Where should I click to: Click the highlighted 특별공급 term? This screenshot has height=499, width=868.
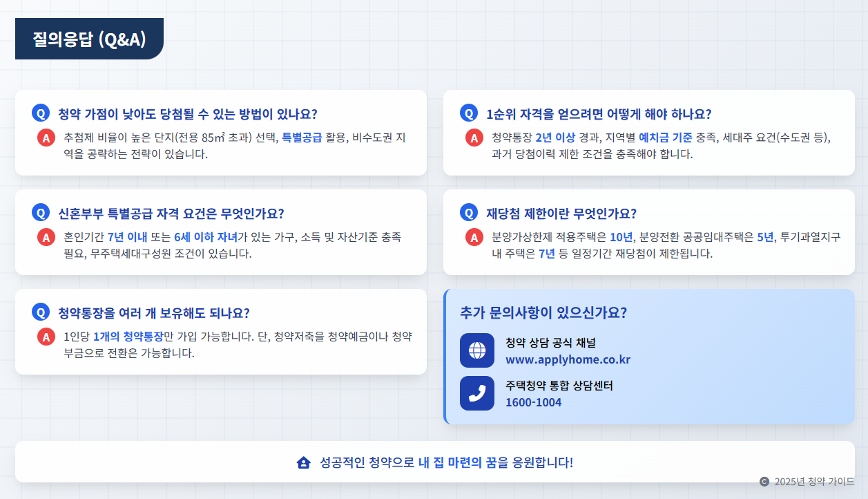pos(302,138)
